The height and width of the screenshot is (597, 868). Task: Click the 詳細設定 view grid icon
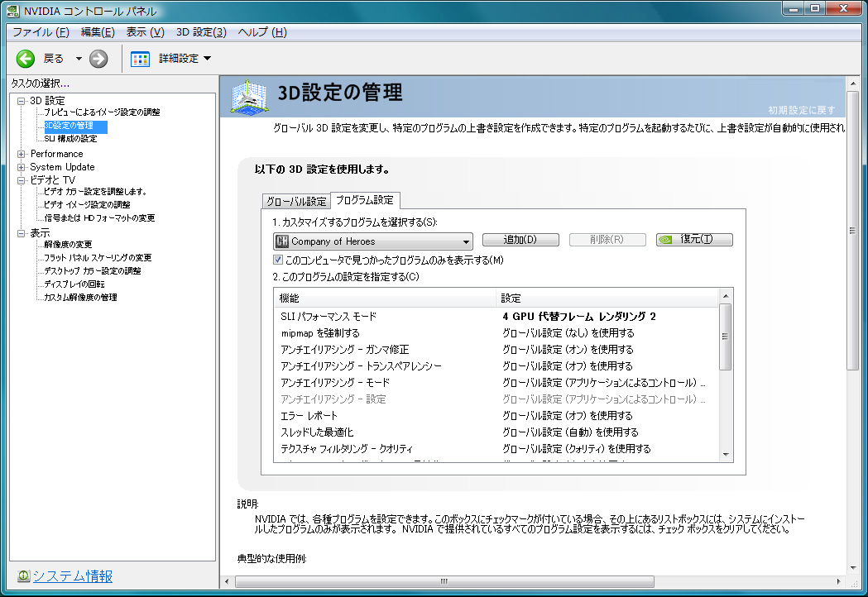point(140,59)
